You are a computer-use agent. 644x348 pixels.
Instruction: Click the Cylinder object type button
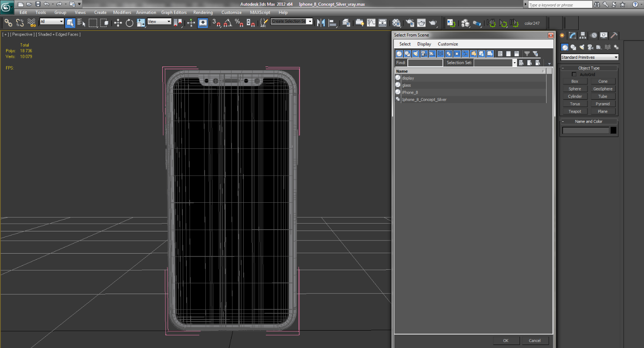(x=575, y=96)
